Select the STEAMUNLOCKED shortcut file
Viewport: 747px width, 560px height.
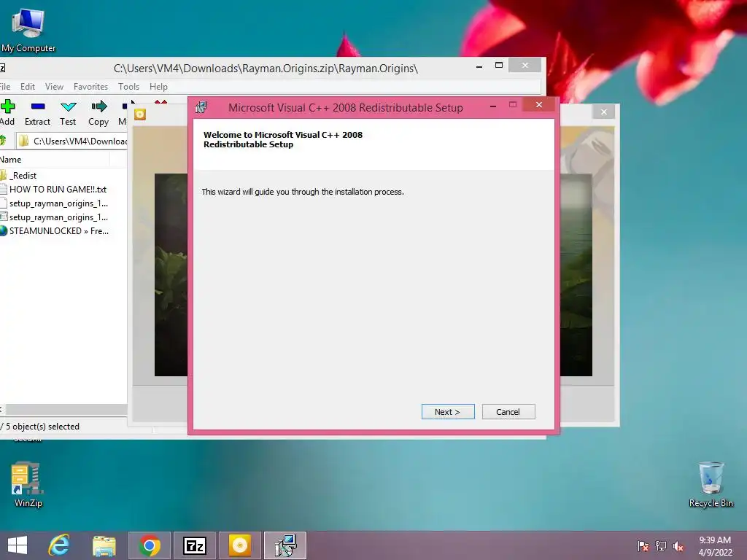pos(58,231)
